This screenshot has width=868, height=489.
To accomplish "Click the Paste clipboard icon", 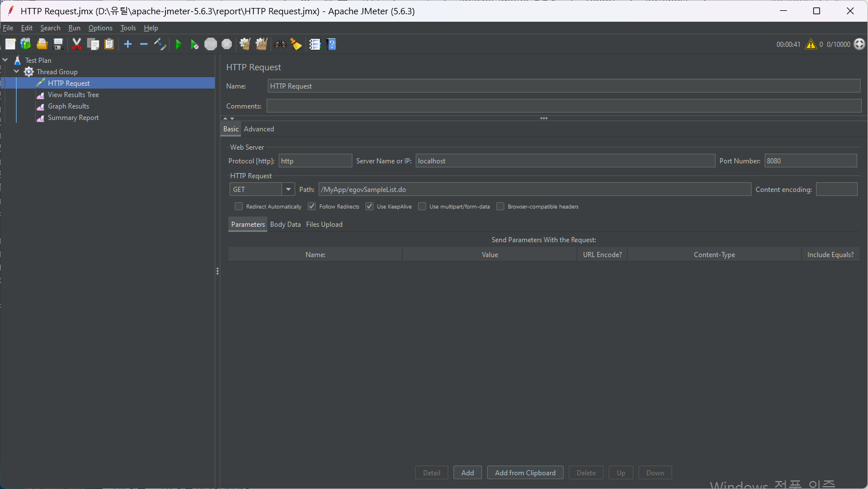I will click(x=109, y=44).
